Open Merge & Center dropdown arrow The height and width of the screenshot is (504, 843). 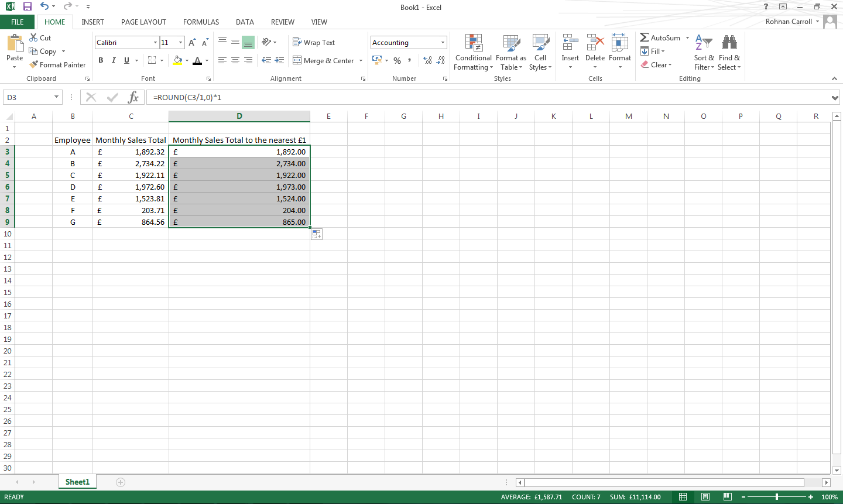pos(361,60)
